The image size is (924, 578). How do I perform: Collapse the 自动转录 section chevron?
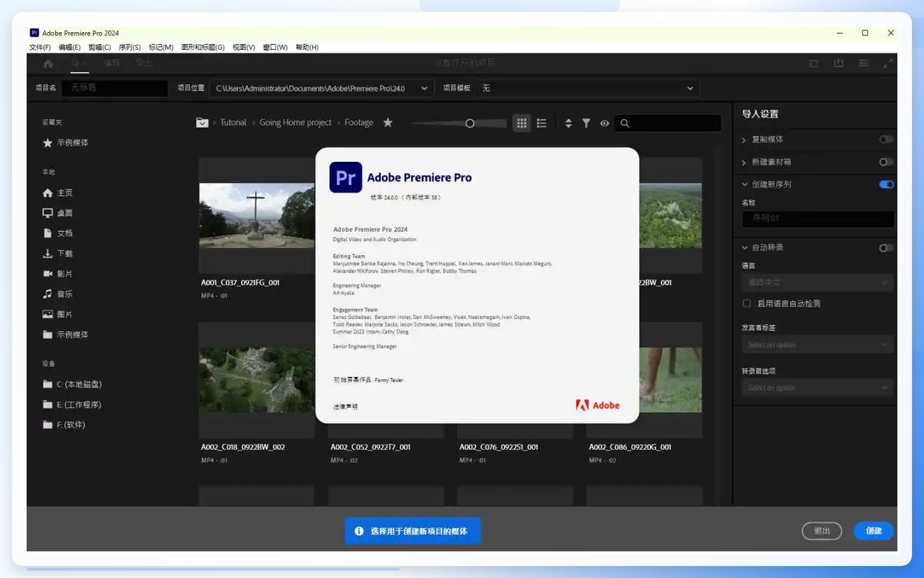pos(744,247)
